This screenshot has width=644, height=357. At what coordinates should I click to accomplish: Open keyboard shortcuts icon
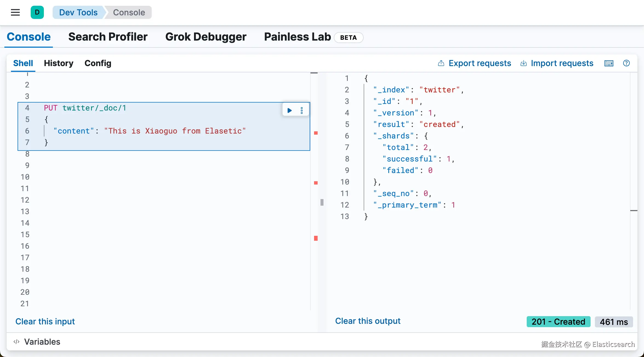point(609,63)
